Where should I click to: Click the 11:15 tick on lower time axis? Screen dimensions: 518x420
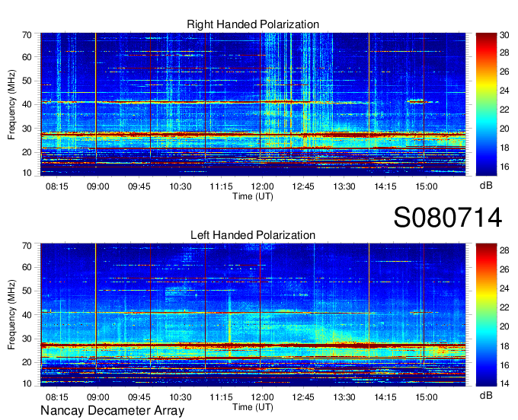(x=222, y=397)
